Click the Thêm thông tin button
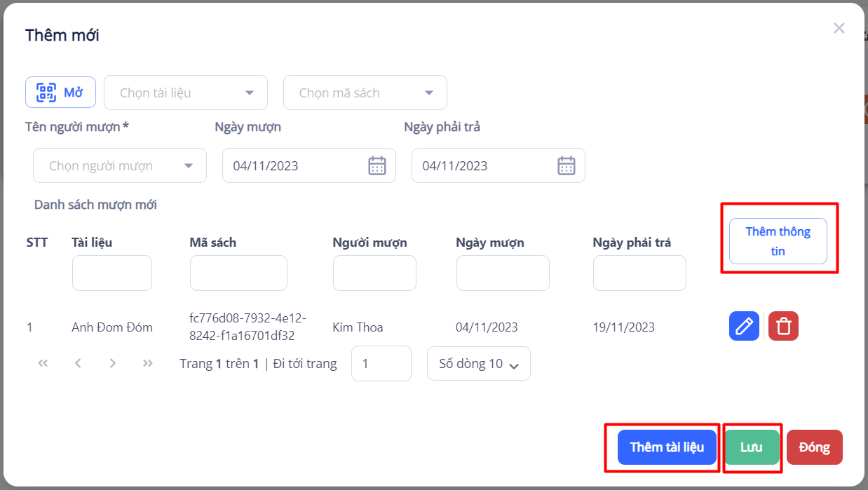The width and height of the screenshot is (868, 490). (778, 241)
